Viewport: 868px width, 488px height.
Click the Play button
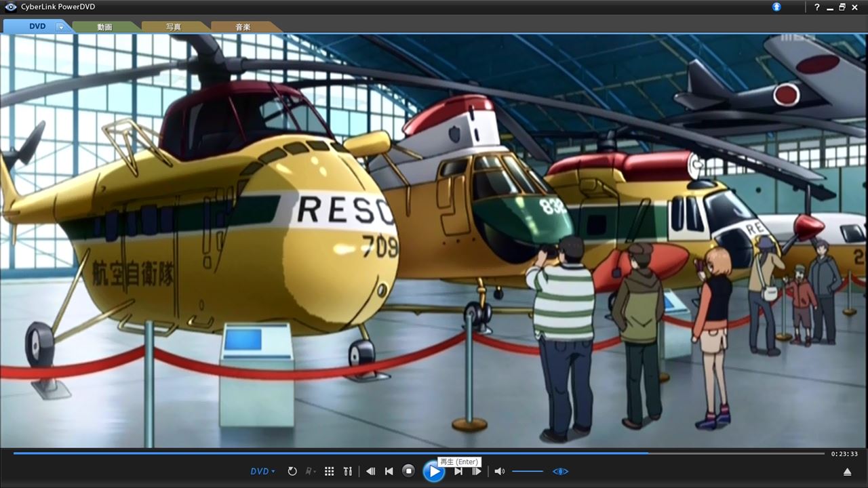click(x=433, y=471)
